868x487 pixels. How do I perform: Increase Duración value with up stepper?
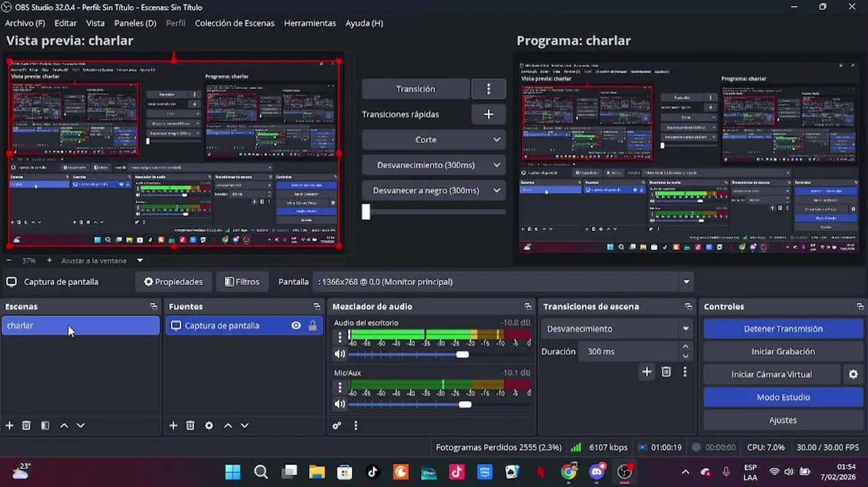tap(685, 347)
